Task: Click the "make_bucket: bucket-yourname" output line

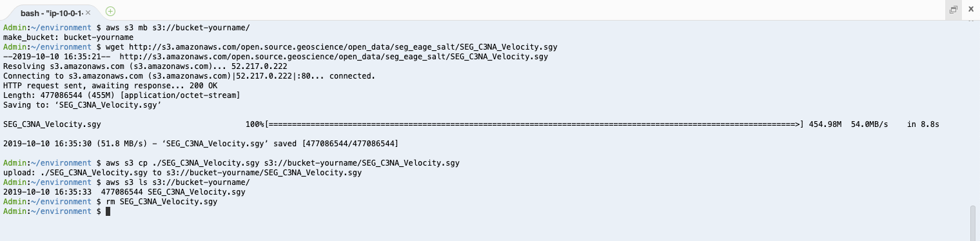Action: [x=68, y=37]
